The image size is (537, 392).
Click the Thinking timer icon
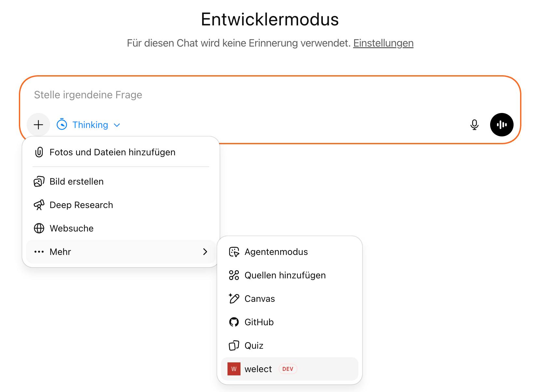[x=62, y=125]
